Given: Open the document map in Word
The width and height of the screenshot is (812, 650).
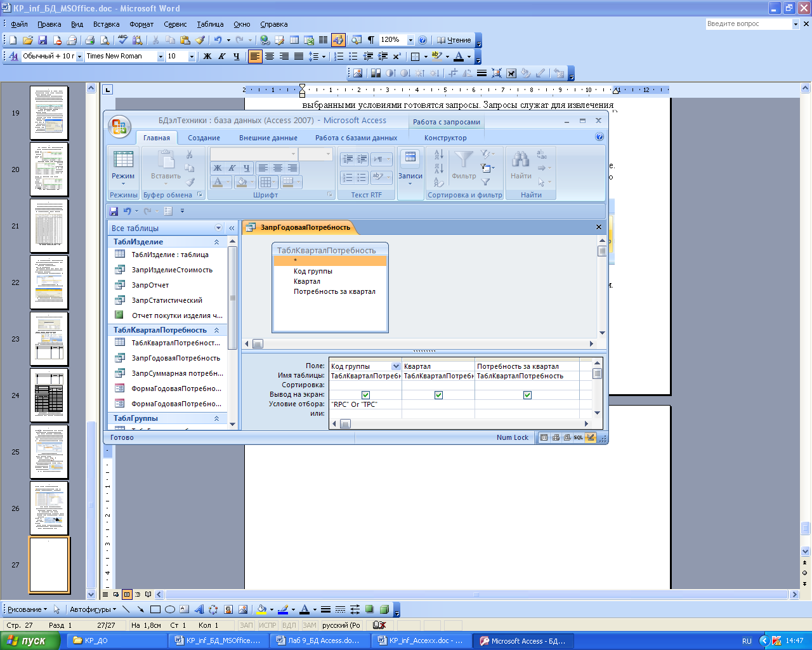Looking at the screenshot, I should pos(357,40).
